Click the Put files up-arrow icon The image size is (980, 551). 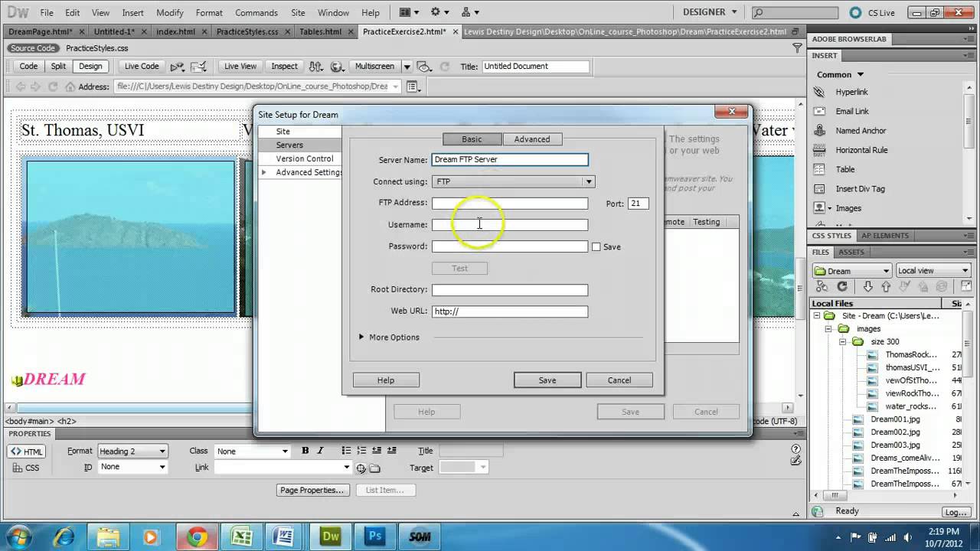(886, 286)
